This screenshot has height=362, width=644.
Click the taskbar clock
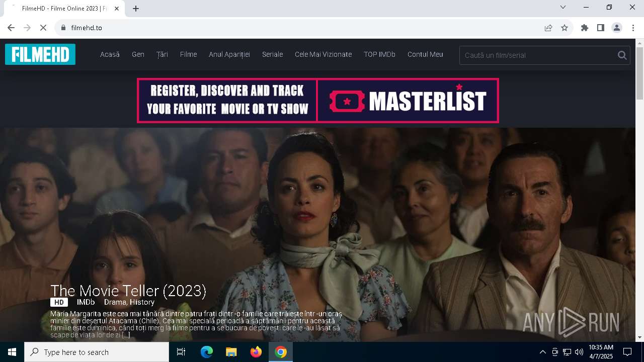point(601,352)
